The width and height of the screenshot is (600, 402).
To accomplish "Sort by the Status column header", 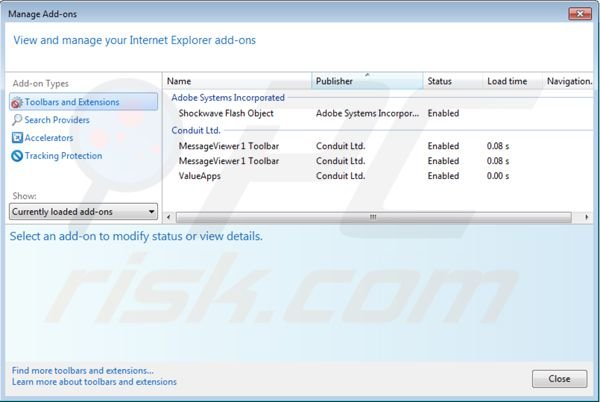I will point(453,81).
